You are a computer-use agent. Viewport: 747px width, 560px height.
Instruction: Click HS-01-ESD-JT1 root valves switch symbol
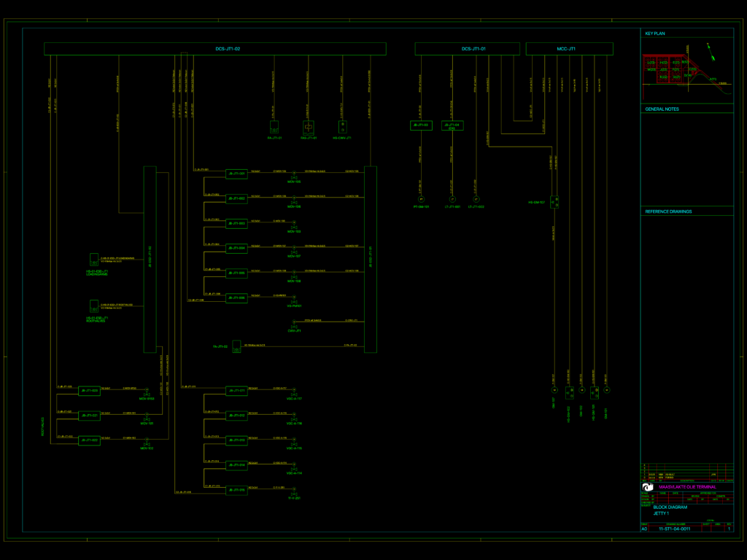tap(94, 306)
